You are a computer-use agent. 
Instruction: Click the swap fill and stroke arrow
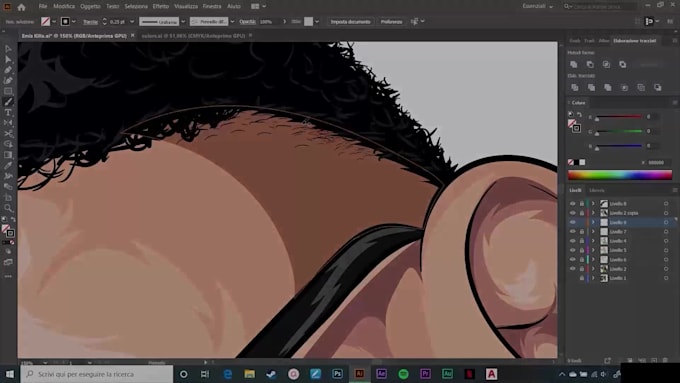coord(13,219)
